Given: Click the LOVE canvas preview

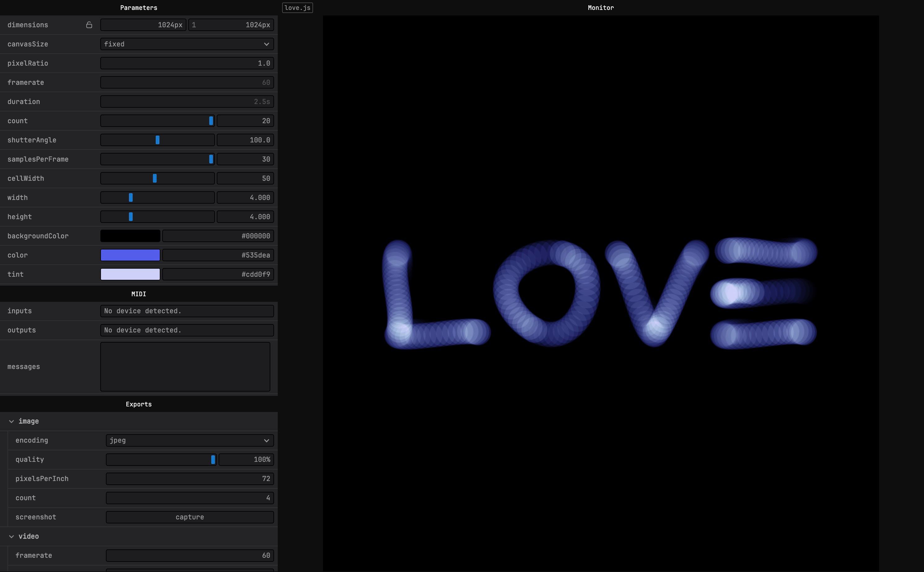Looking at the screenshot, I should [601, 293].
